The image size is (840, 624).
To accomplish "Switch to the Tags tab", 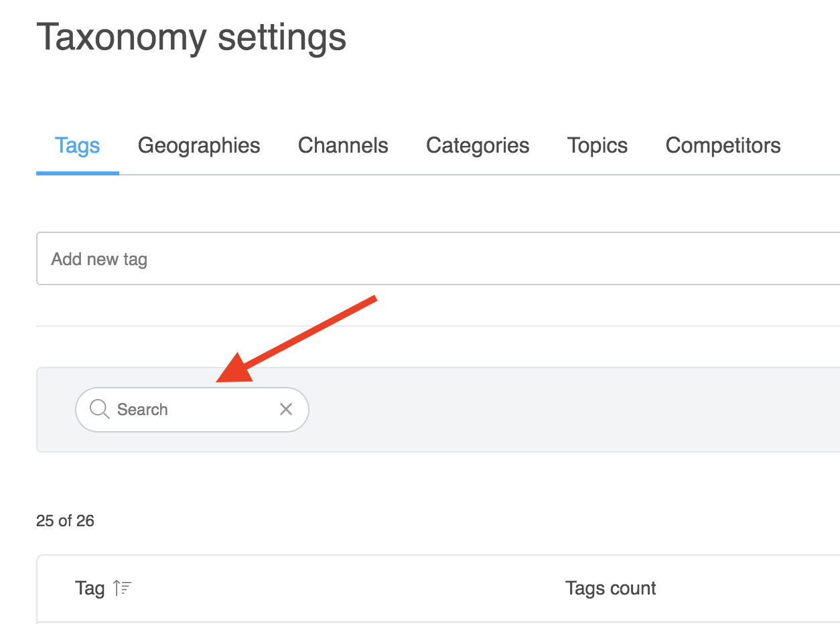I will [x=78, y=146].
